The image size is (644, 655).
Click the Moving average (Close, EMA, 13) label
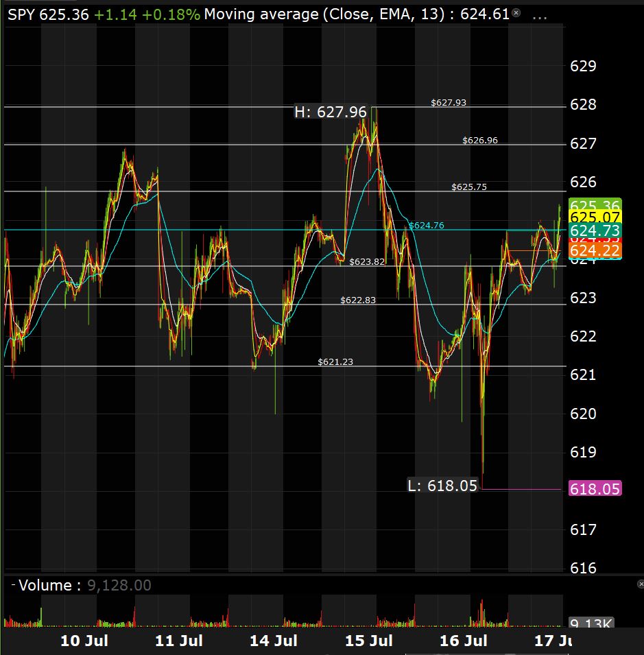coord(324,14)
